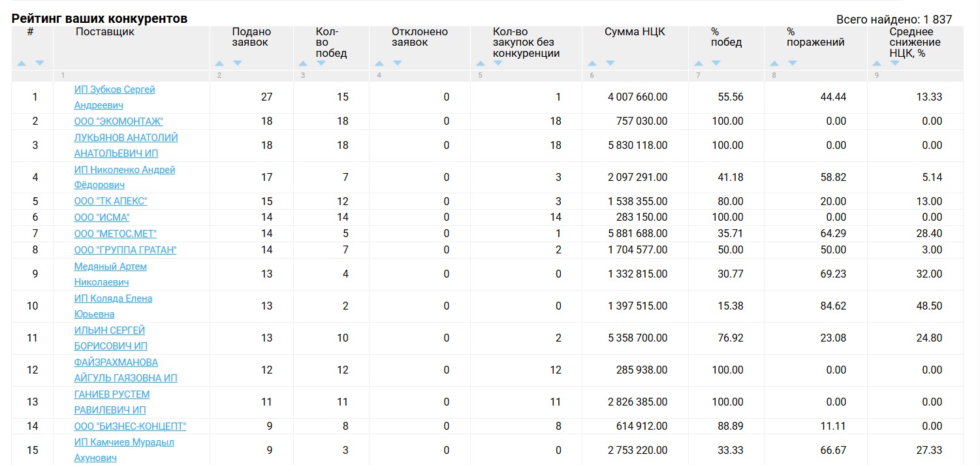Select the ООО "ГРУППА ГРАТАН" link
Viewport: 980px width, 465px height.
pos(125,250)
